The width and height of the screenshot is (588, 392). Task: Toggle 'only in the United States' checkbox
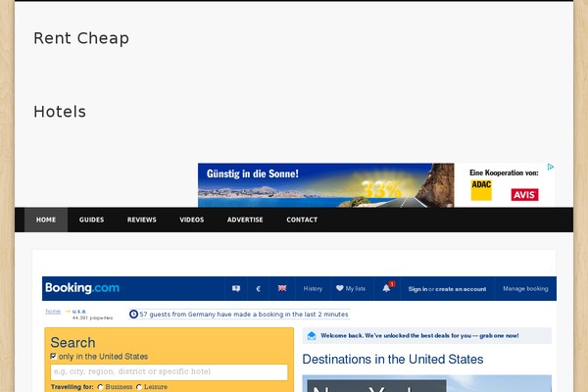click(x=53, y=356)
